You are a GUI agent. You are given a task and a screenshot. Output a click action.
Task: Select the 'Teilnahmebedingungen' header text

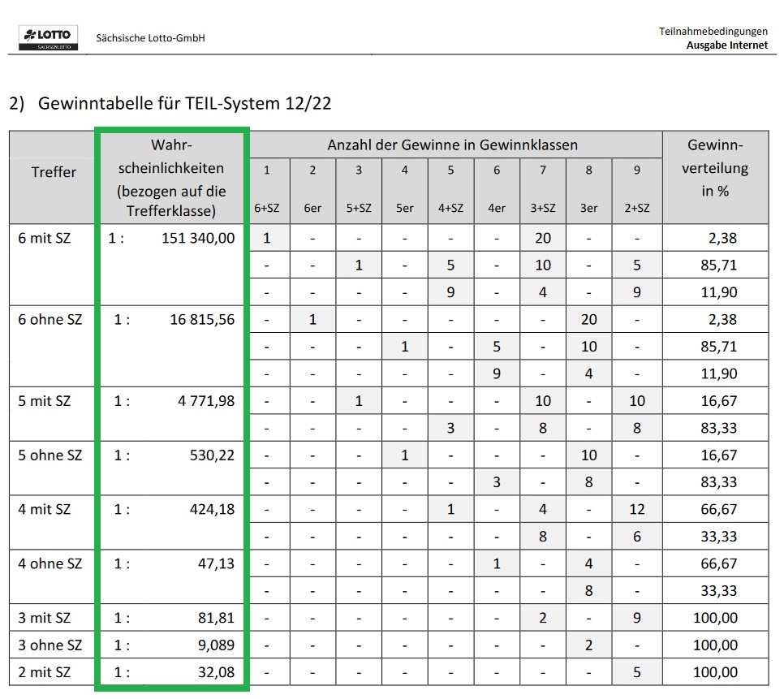click(713, 32)
